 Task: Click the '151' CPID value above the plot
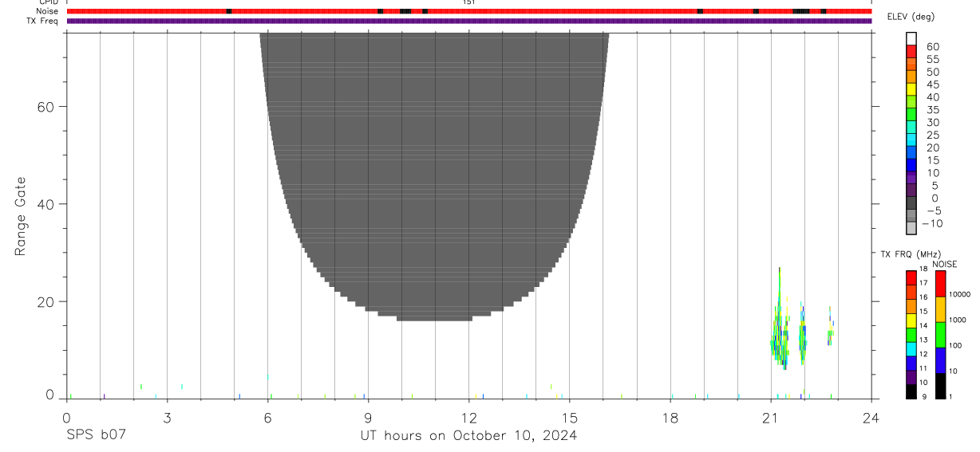click(469, 2)
